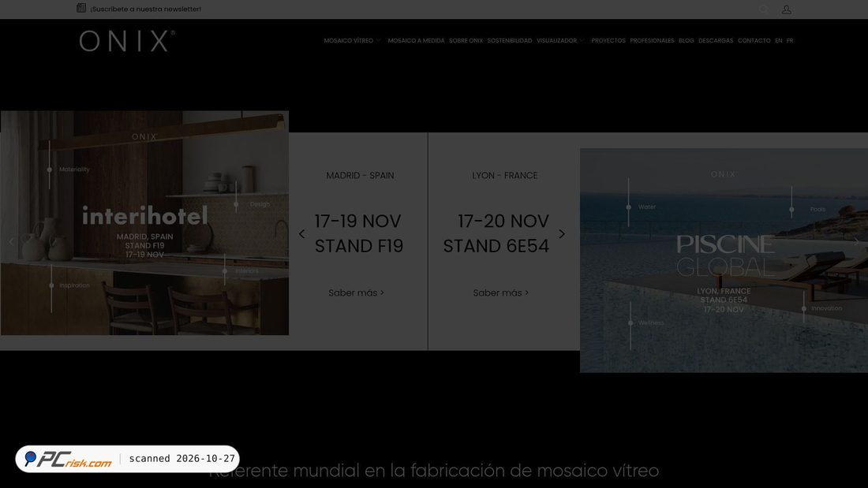Switch language to FR
The image size is (868, 488).
point(790,40)
